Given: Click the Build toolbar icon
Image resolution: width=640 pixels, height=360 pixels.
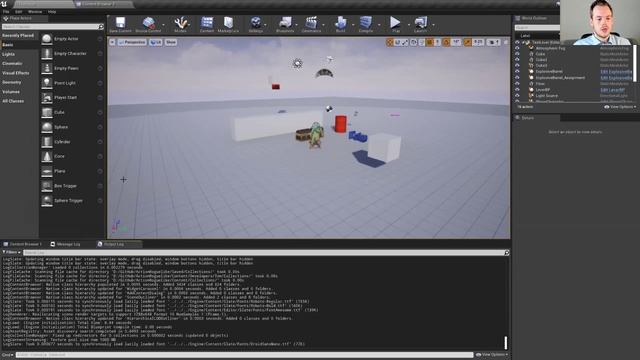Looking at the screenshot, I should pos(340,22).
